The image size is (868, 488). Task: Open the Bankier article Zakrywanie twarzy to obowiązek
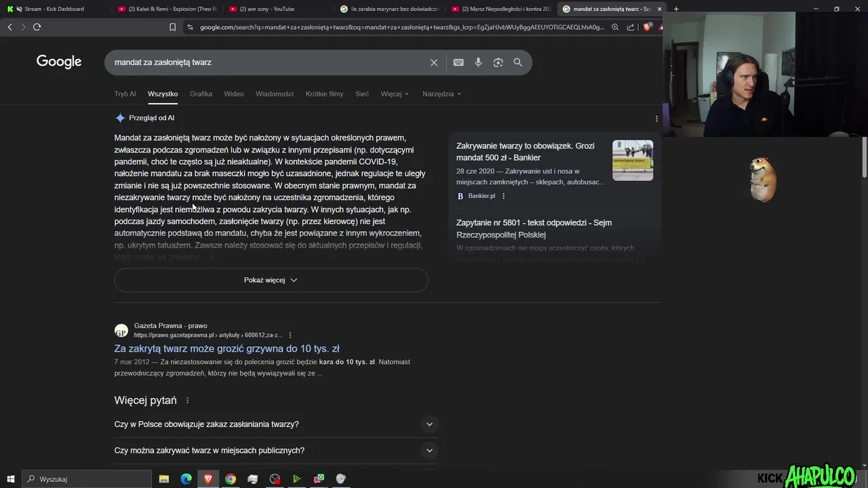point(526,152)
